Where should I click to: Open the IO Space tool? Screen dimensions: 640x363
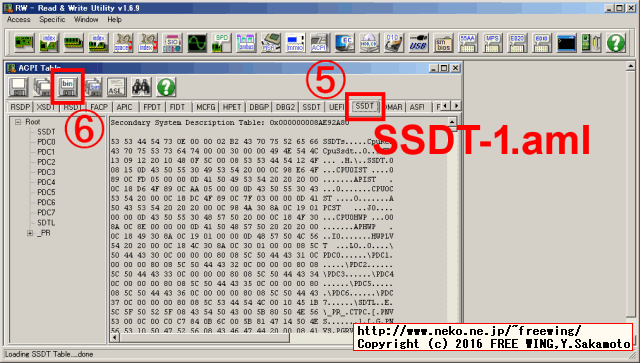123,42
